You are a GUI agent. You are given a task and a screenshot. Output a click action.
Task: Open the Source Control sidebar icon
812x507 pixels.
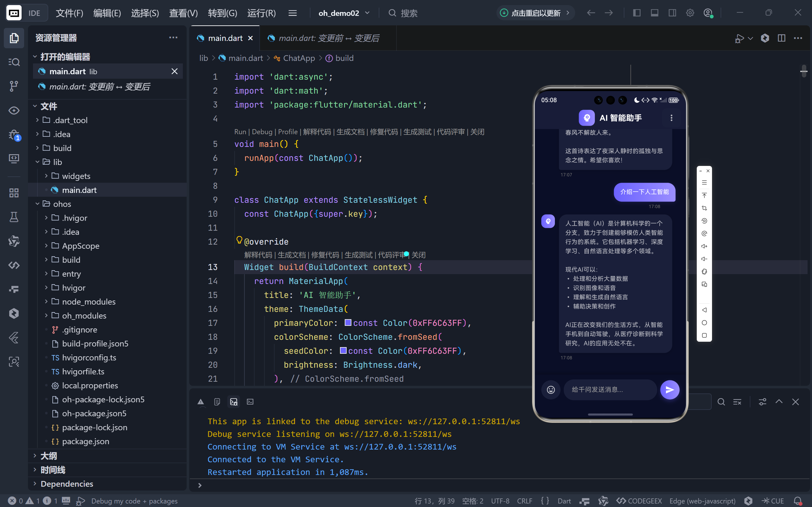click(x=14, y=86)
